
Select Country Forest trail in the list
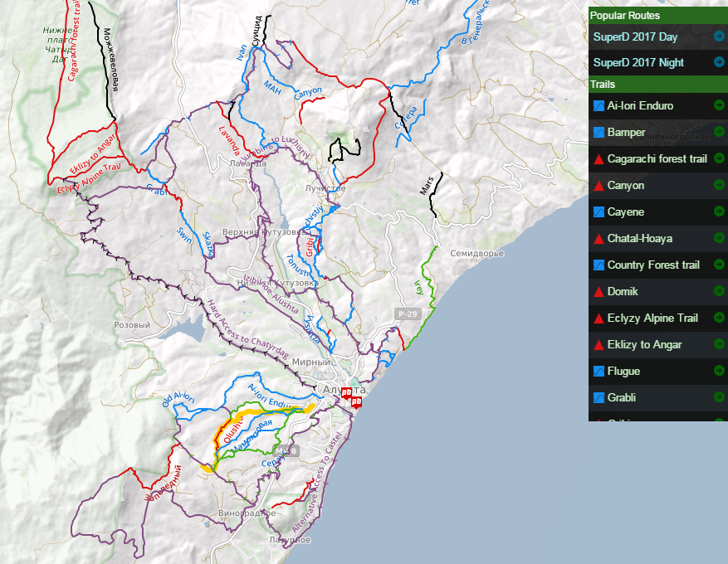coord(653,265)
